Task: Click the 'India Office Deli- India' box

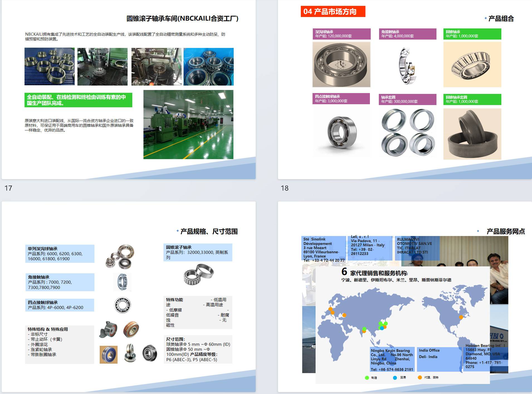Action: tap(440, 359)
